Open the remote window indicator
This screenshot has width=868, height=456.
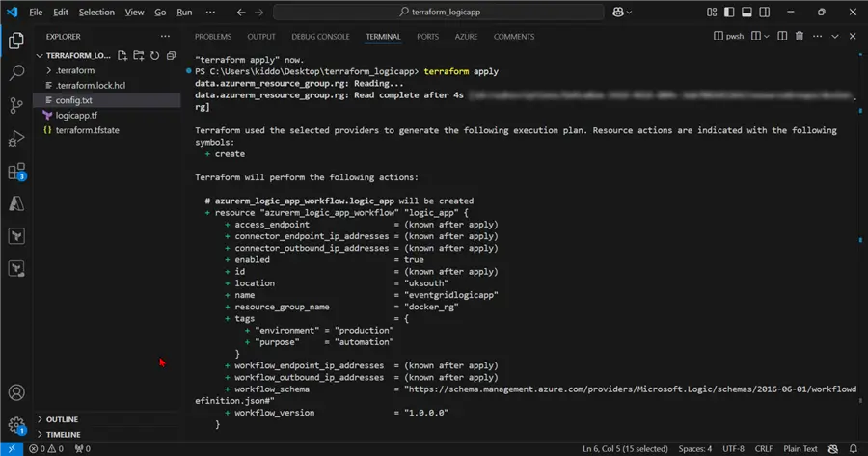tap(12, 449)
